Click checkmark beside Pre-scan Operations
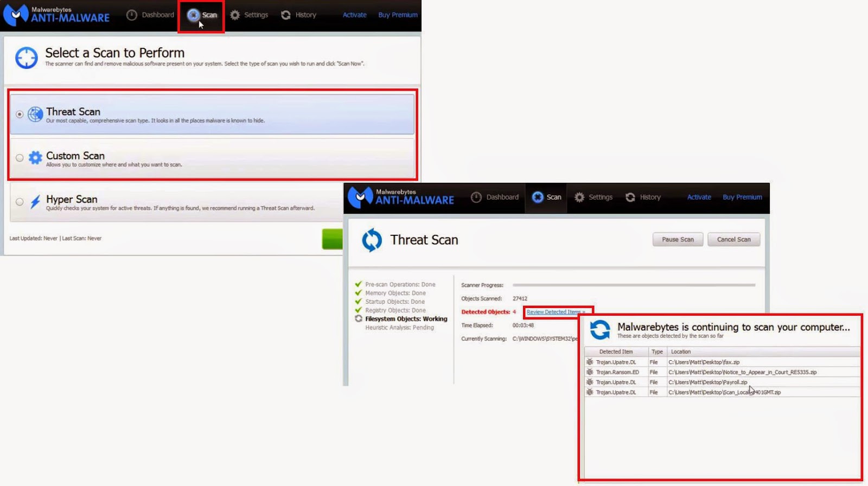 coord(358,284)
